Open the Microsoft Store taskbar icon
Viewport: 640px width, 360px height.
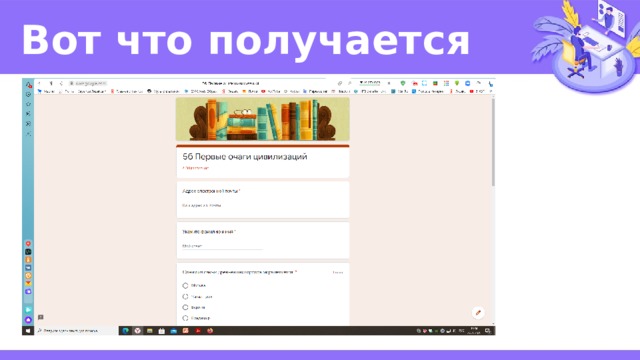tap(161, 331)
